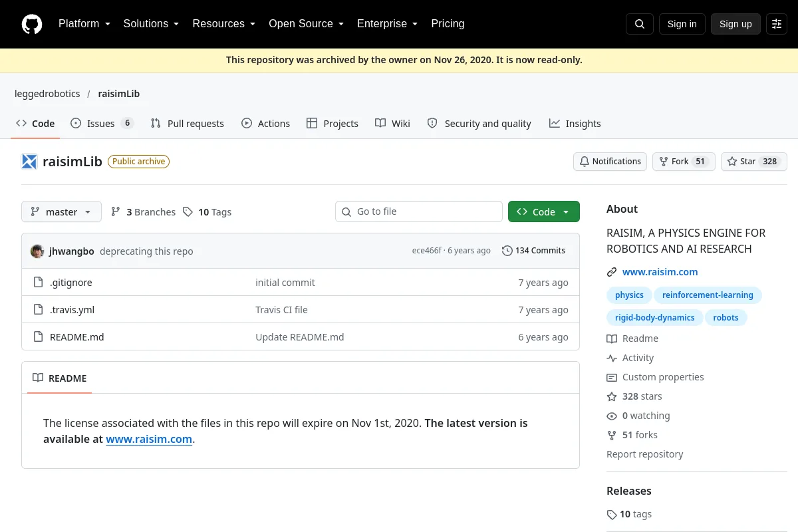Expand the Resources menu
The height and width of the screenshot is (532, 798).
[x=224, y=24]
